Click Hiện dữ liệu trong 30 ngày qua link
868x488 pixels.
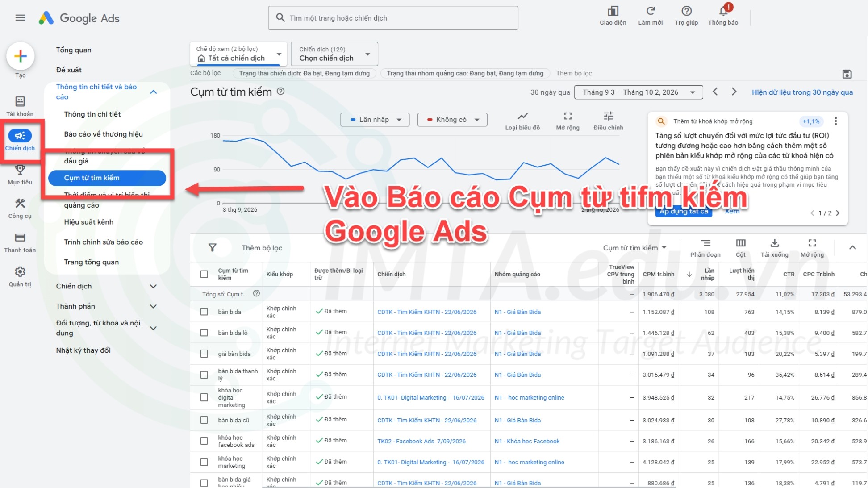[x=802, y=92]
